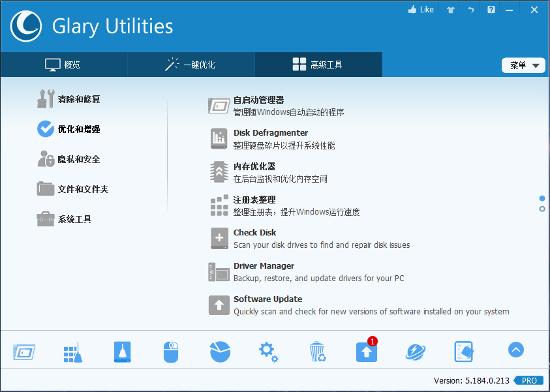Click the 内存优化器 chip icon
Viewport: 550px width, 392px height.
pyautogui.click(x=219, y=172)
